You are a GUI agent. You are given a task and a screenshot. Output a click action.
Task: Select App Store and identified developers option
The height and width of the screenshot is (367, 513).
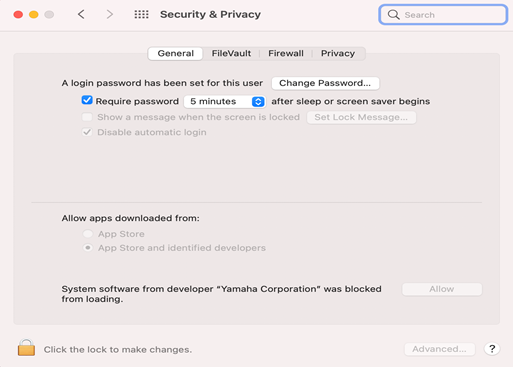pos(88,248)
